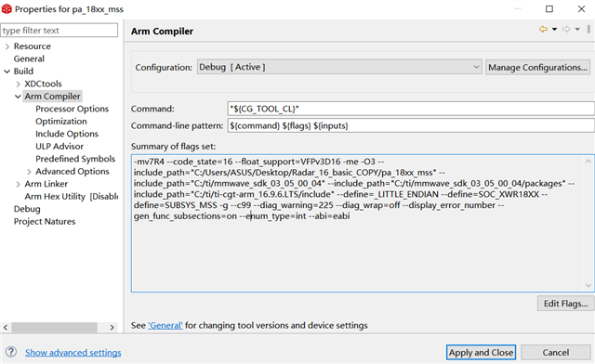Click the help question mark icon

[11, 352]
